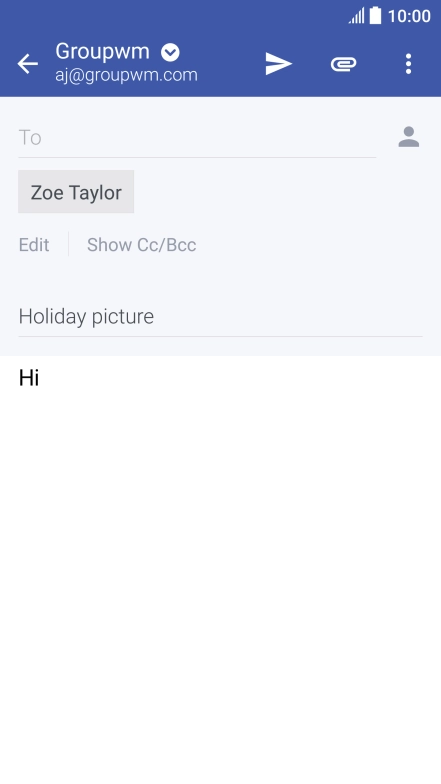Image resolution: width=441 pixels, height=784 pixels.
Task: Focus the To recipient field
Action: click(198, 138)
